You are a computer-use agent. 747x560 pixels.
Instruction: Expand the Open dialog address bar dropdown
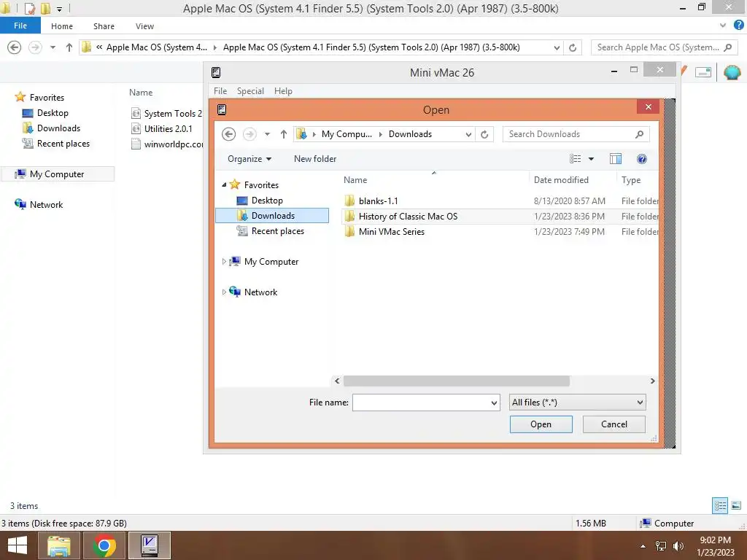468,135
